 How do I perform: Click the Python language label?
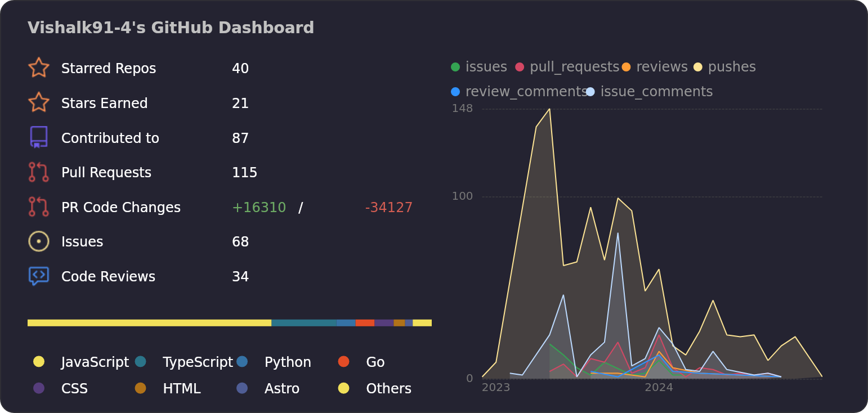288,362
